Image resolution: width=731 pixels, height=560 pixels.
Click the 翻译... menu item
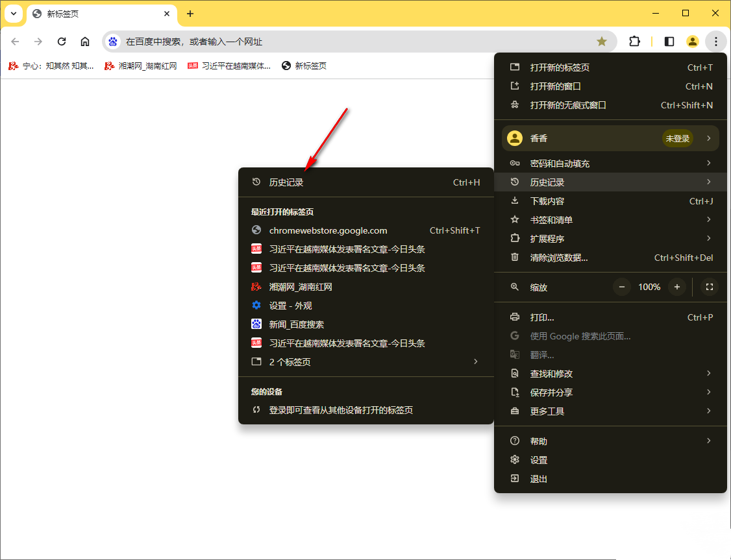coord(610,355)
